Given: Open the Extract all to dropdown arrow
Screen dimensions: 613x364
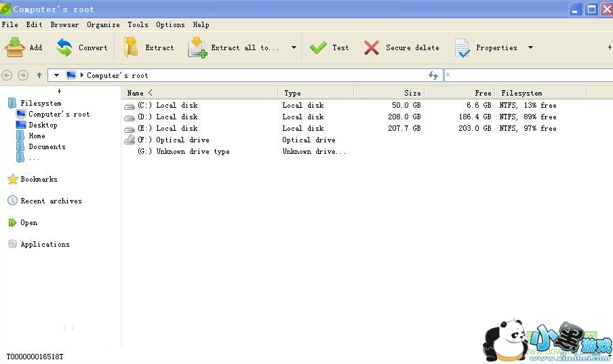Looking at the screenshot, I should (294, 47).
